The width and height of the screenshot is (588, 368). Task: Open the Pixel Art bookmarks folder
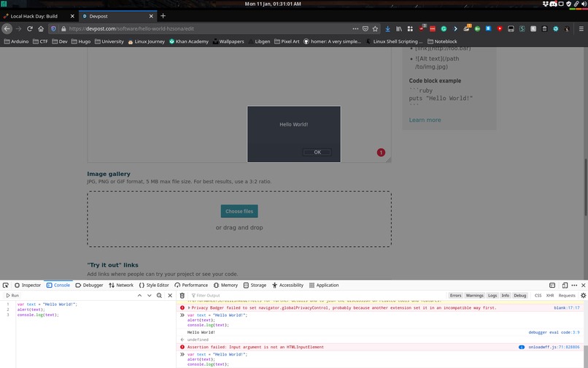[287, 42]
